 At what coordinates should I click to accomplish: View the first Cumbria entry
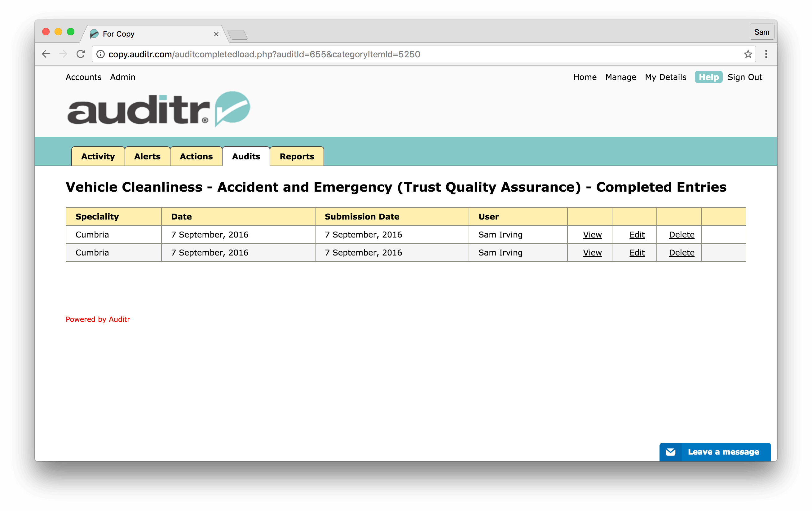pos(592,235)
